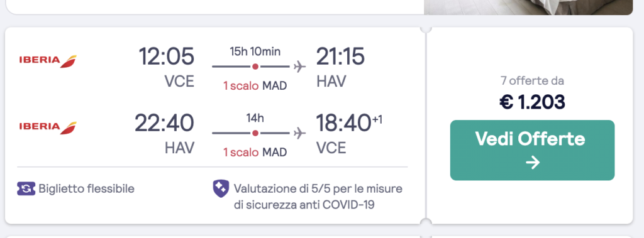Select the 18:40 +1 arrival time at VCE
644x238 pixels.
pos(349,122)
